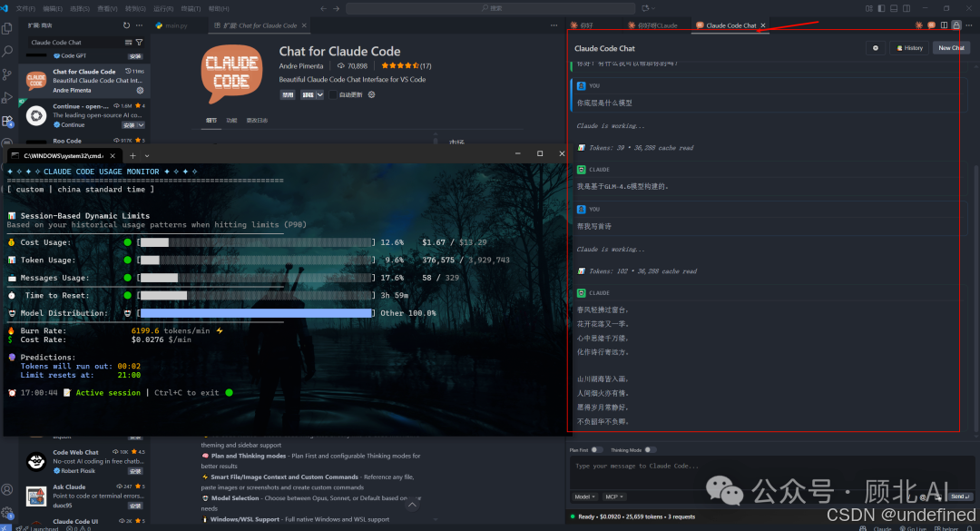Toggle the secondary sidebar layout icon

906,8
